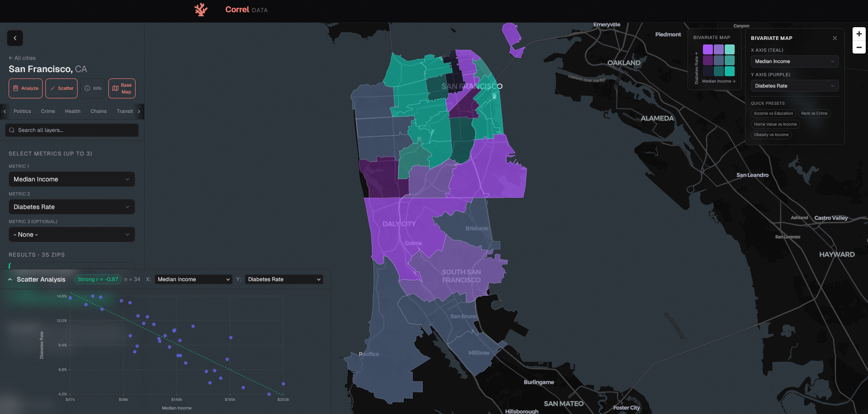Viewport: 868px width, 414px height.
Task: Show more category tabs with right chevron
Action: (x=139, y=111)
